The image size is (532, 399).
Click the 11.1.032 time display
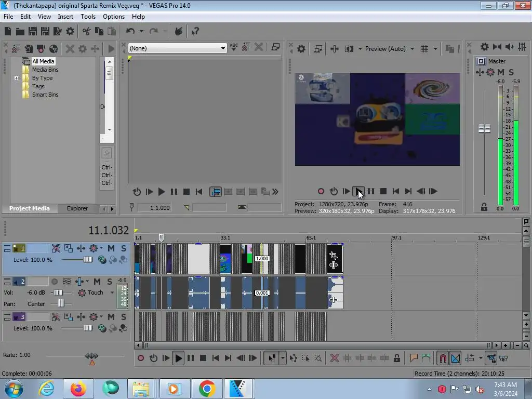point(108,230)
